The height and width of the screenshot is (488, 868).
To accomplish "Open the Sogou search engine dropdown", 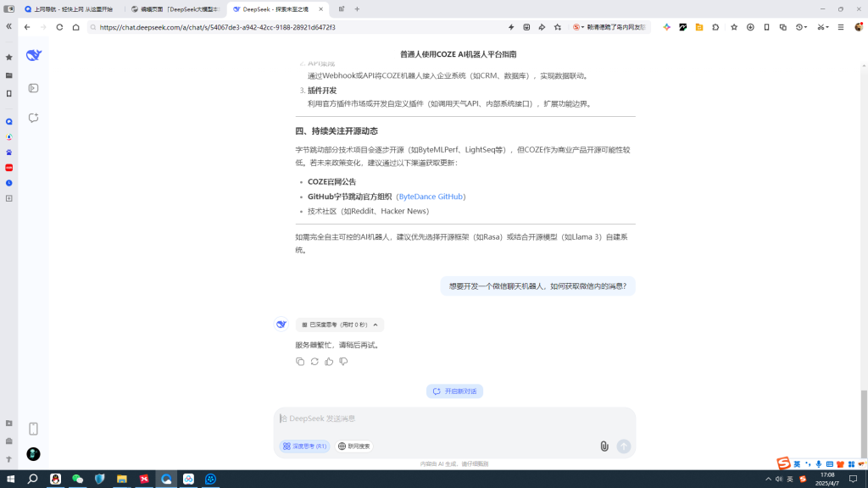I will point(578,27).
